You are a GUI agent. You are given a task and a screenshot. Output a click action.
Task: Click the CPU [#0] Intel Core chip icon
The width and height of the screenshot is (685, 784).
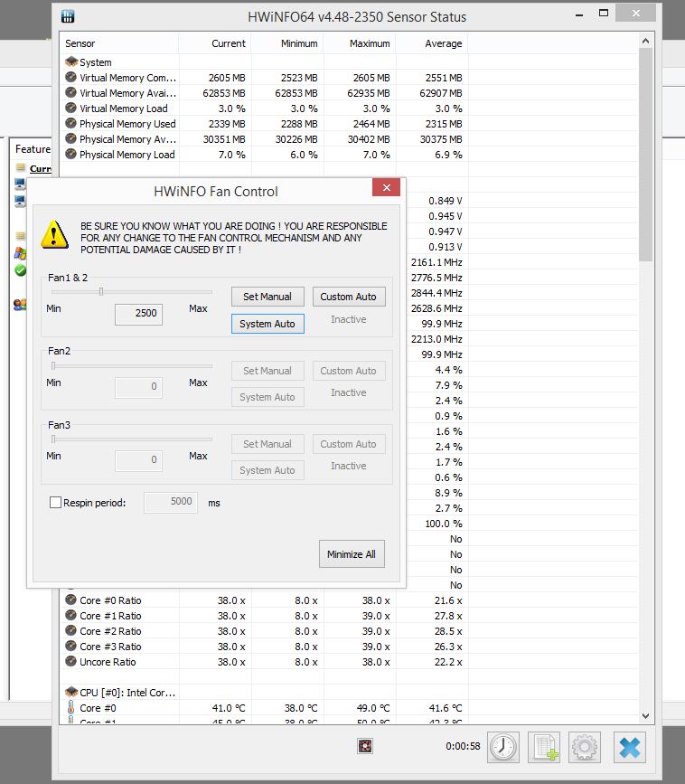coord(71,692)
